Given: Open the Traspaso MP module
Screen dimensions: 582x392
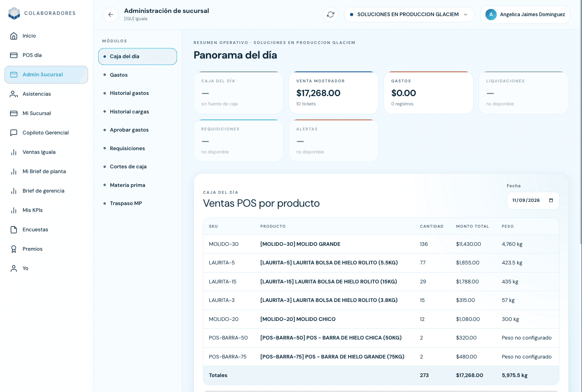Looking at the screenshot, I should (137, 203).
